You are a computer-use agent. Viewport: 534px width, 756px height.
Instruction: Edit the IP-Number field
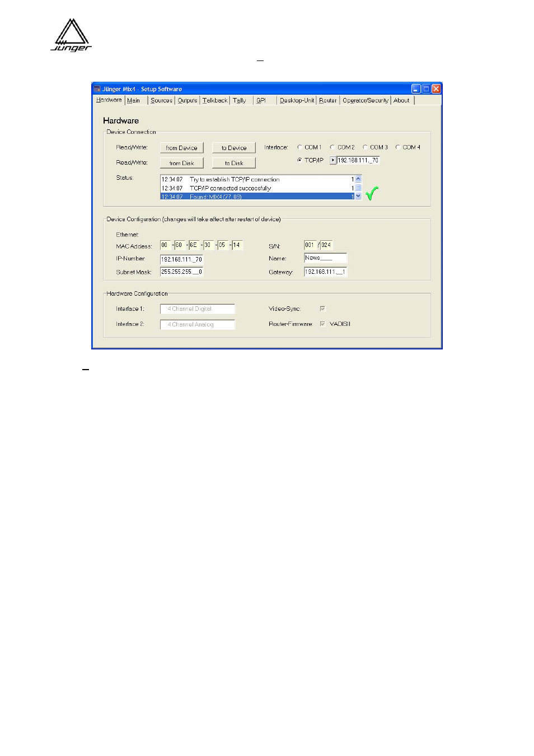[x=181, y=259]
